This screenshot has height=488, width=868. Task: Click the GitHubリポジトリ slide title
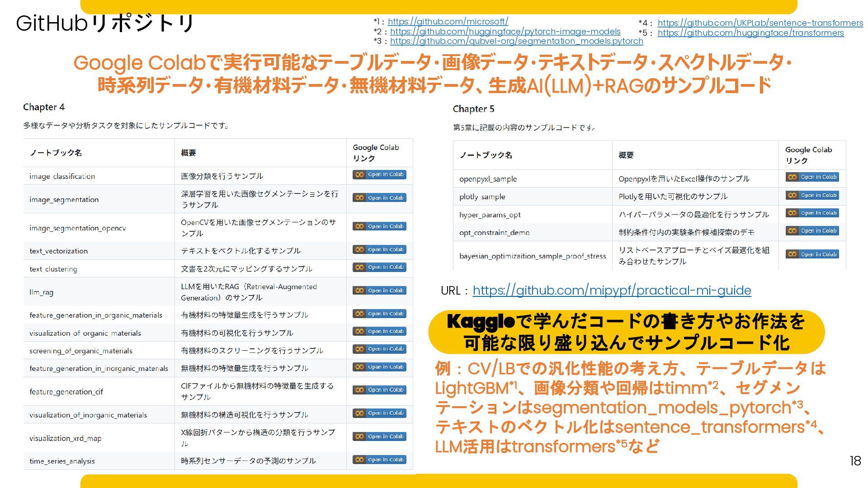[105, 23]
